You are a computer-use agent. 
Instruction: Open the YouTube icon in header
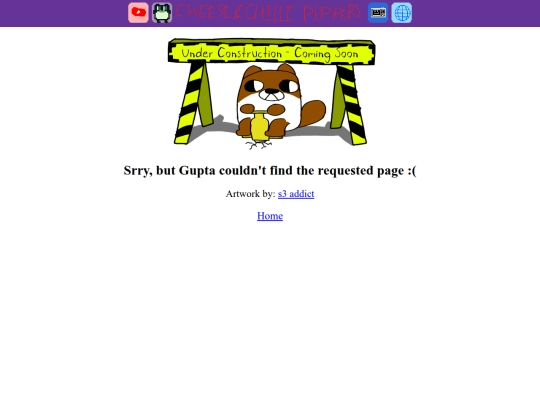[138, 13]
